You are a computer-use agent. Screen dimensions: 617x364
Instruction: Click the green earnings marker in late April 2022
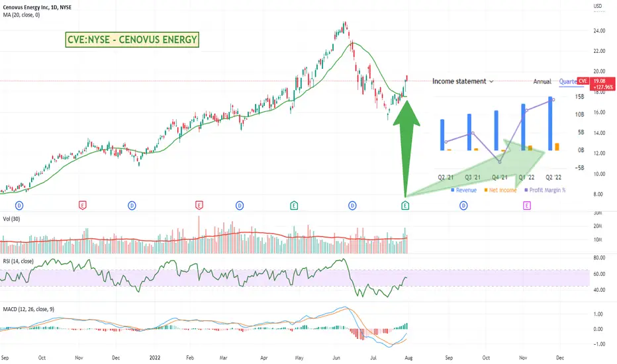pos(293,205)
